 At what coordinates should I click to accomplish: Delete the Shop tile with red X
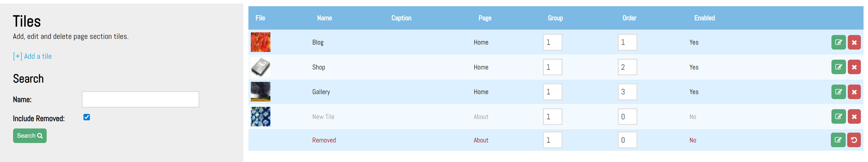[x=854, y=67]
